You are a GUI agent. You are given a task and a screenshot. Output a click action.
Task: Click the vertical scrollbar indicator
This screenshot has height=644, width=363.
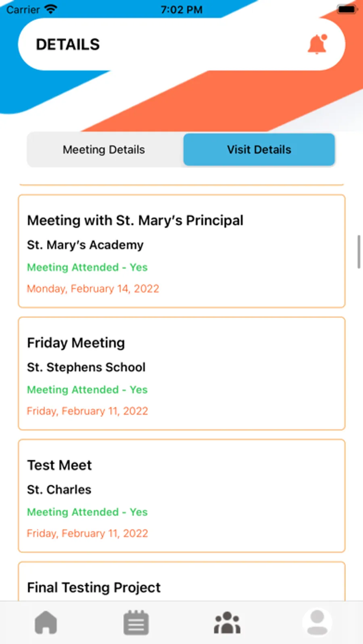(x=359, y=252)
